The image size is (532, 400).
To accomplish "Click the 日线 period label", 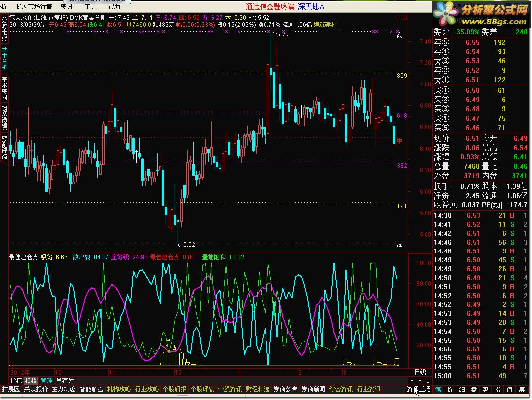I will click(420, 372).
